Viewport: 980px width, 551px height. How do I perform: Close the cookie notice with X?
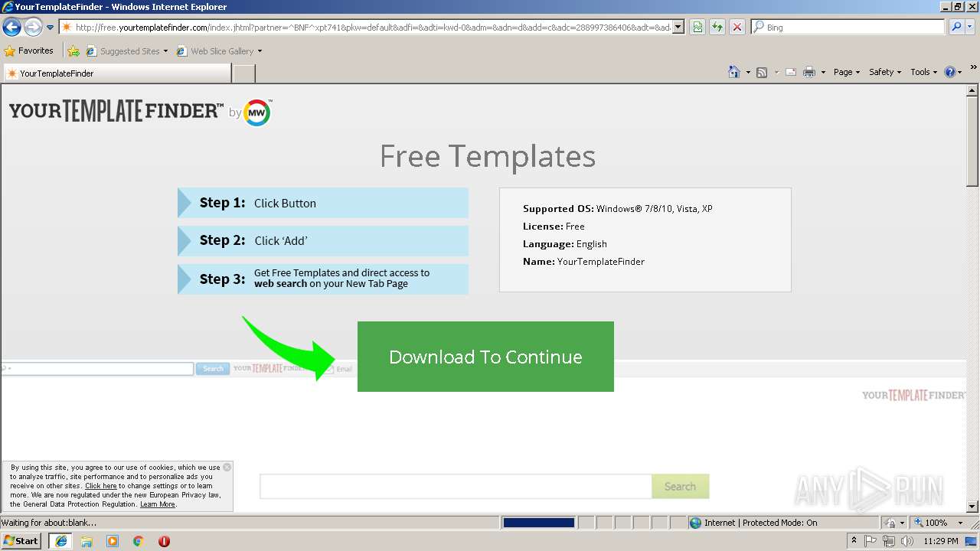(x=227, y=467)
